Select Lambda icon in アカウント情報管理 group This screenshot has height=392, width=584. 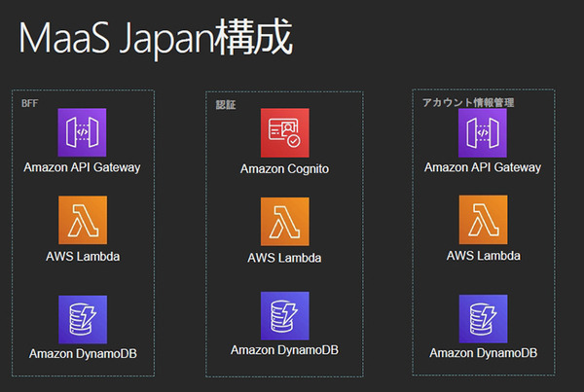click(483, 220)
